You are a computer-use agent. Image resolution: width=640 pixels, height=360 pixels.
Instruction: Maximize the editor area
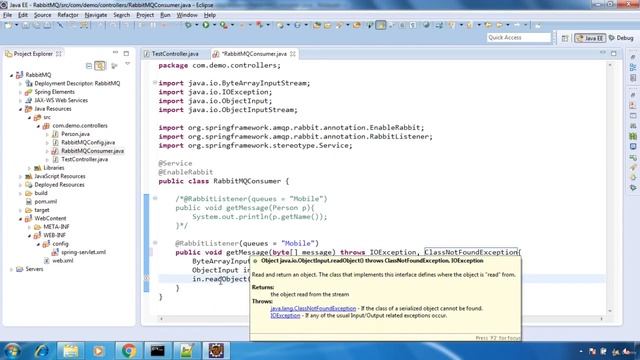[x=613, y=53]
